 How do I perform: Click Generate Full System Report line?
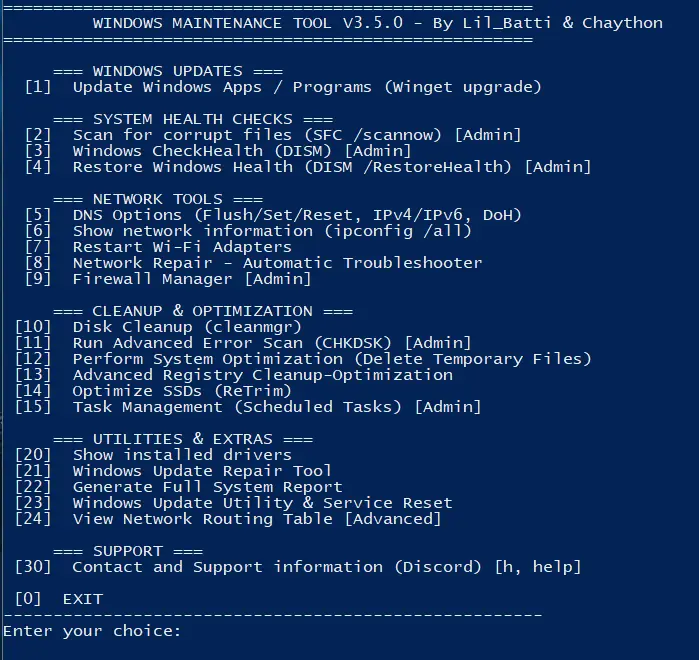pos(207,487)
